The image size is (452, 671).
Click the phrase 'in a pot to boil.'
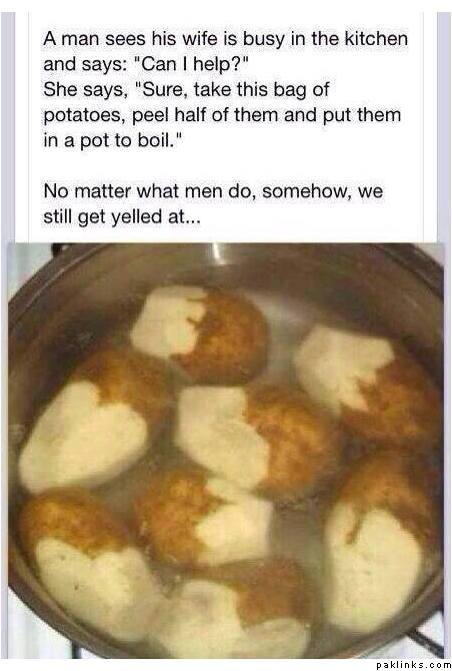(x=113, y=140)
